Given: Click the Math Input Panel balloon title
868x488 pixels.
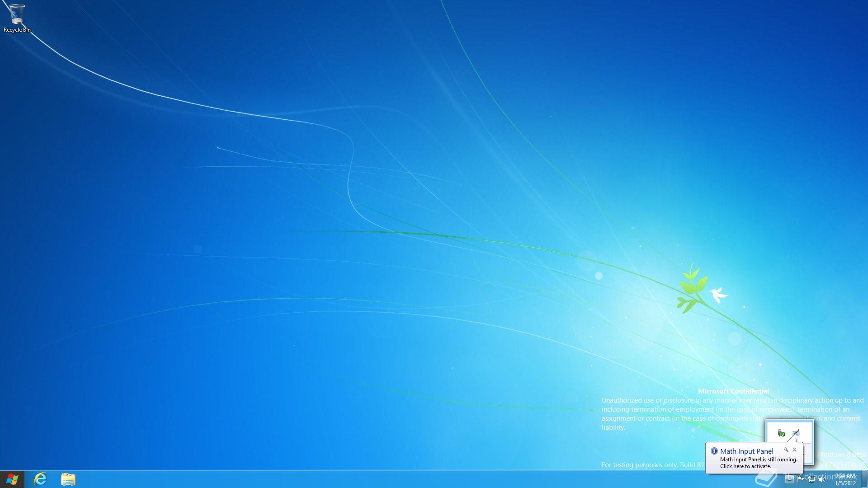Looking at the screenshot, I should pyautogui.click(x=746, y=451).
